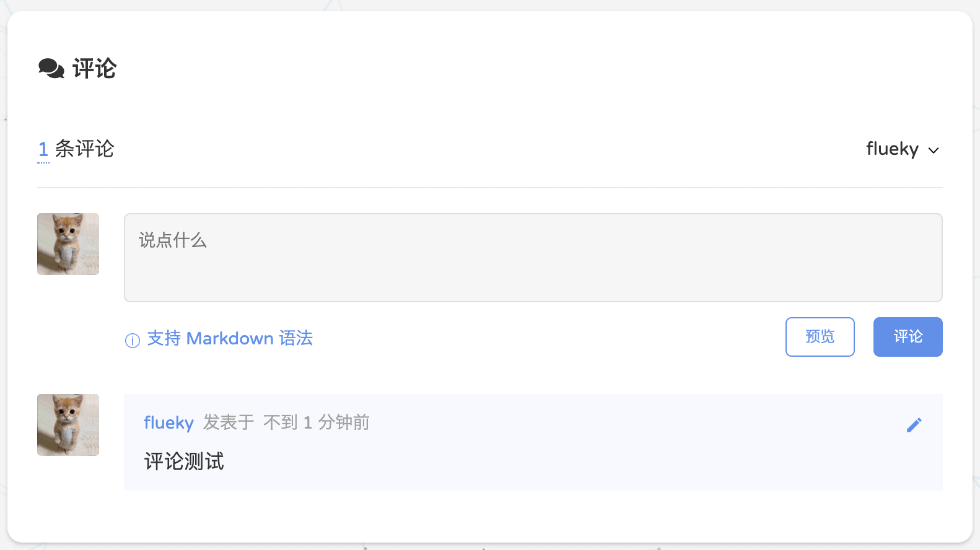The height and width of the screenshot is (550, 980).
Task: Click the horizontal divider below comment count
Action: pyautogui.click(x=489, y=187)
